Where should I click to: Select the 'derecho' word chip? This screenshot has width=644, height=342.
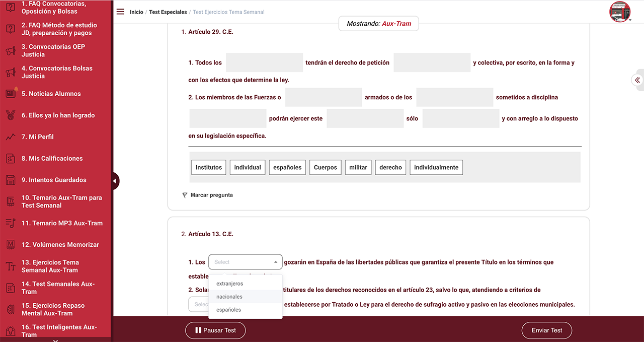[391, 167]
